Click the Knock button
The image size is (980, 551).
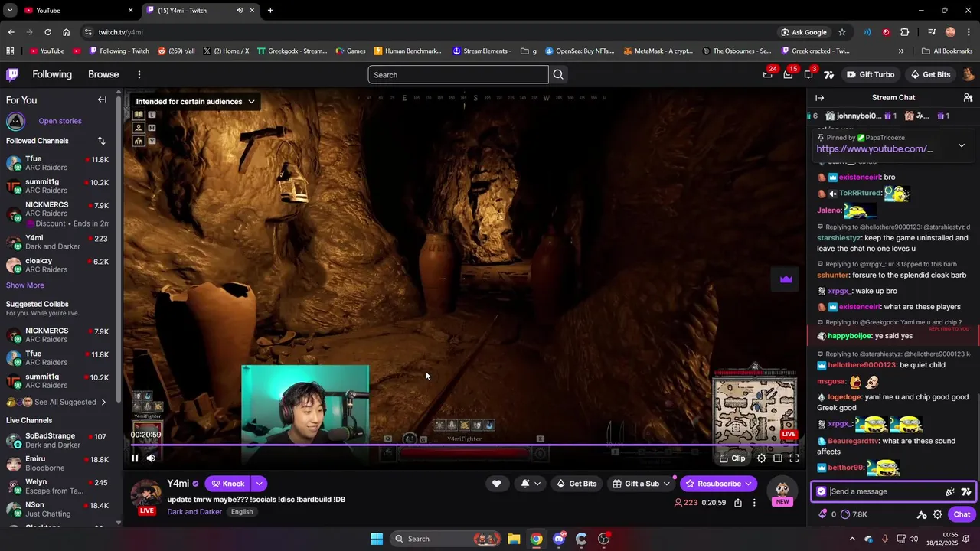[227, 484]
